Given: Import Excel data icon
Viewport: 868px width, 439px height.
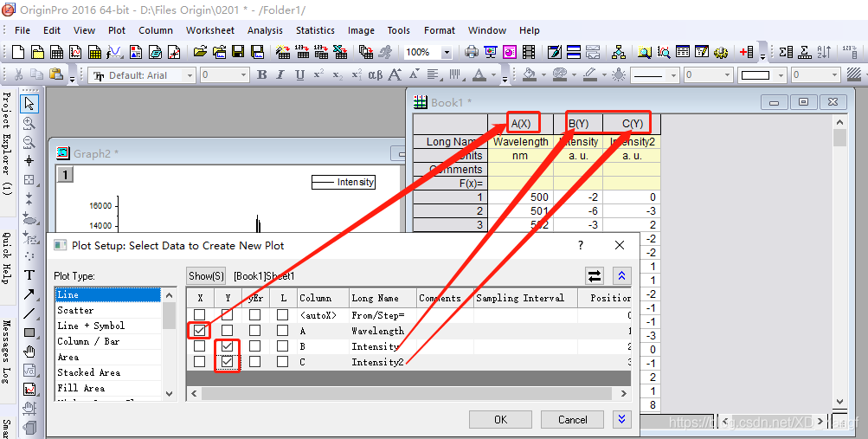Looking at the screenshot, I should 340,53.
